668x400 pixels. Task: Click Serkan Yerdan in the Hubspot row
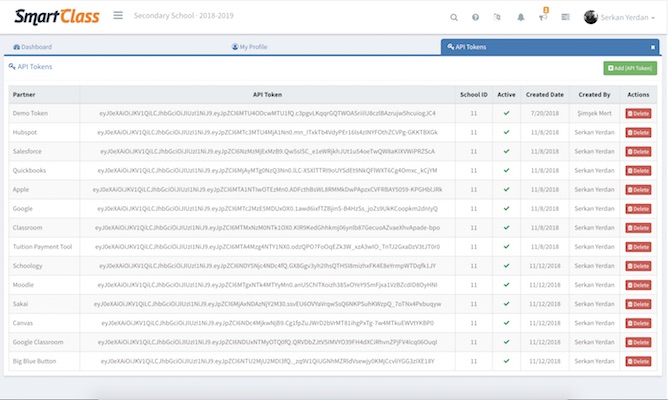[x=594, y=132]
